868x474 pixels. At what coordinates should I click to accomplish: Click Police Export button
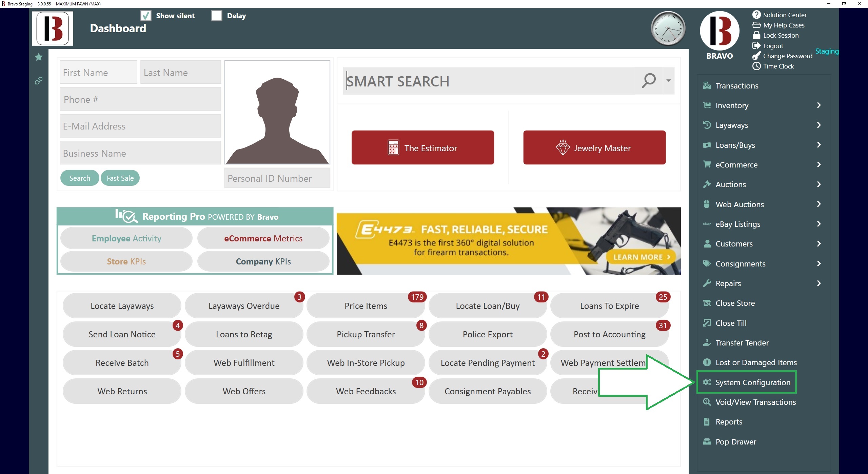(x=488, y=334)
